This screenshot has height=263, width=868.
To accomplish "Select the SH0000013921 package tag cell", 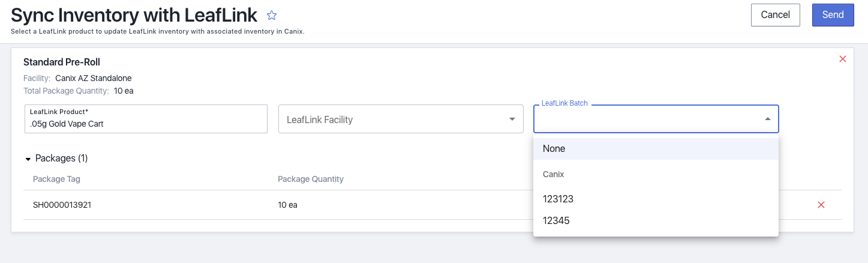I will pos(62,205).
